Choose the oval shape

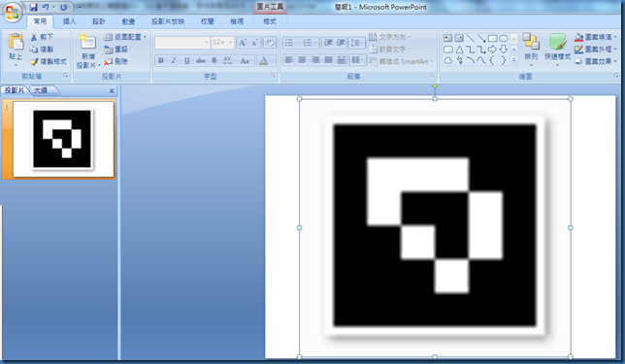click(504, 38)
